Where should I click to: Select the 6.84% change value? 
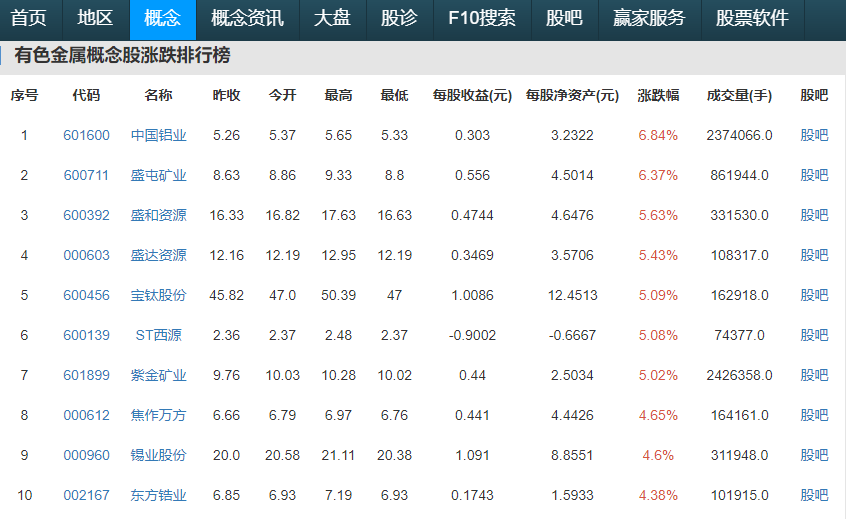point(658,135)
